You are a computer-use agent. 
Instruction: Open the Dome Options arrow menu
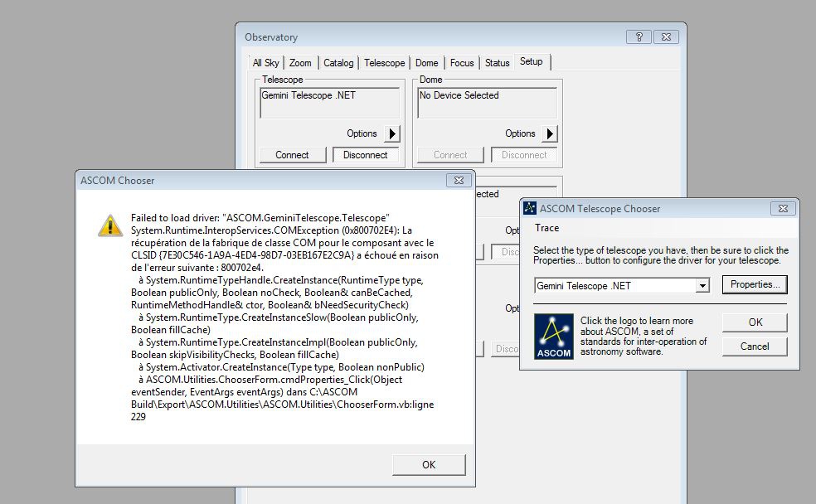tap(550, 133)
